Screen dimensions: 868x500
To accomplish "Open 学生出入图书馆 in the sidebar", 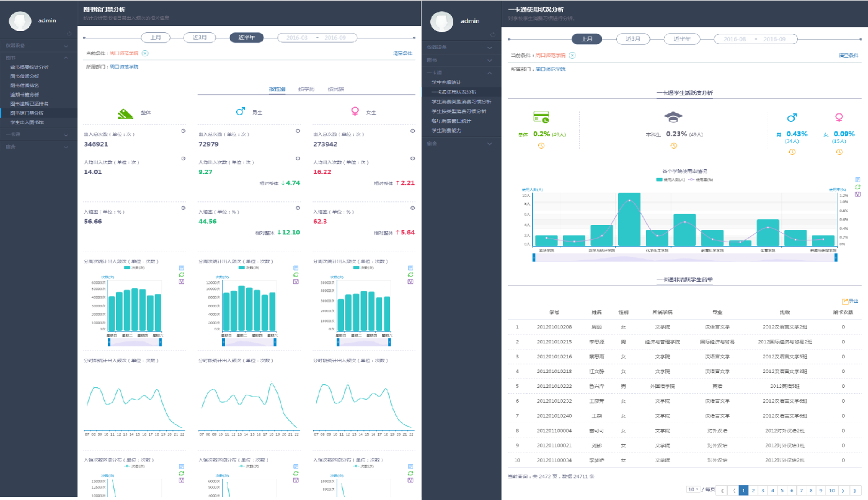I will click(27, 122).
